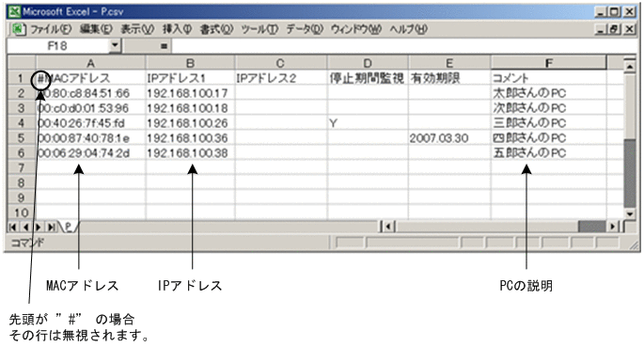Minimize the workbook window in menu bar
Screen dimensions: 644x347
(x=602, y=29)
